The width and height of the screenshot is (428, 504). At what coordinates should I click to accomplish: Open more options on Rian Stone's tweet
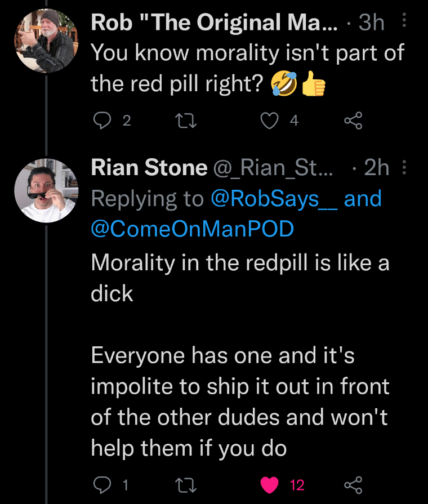[x=403, y=167]
